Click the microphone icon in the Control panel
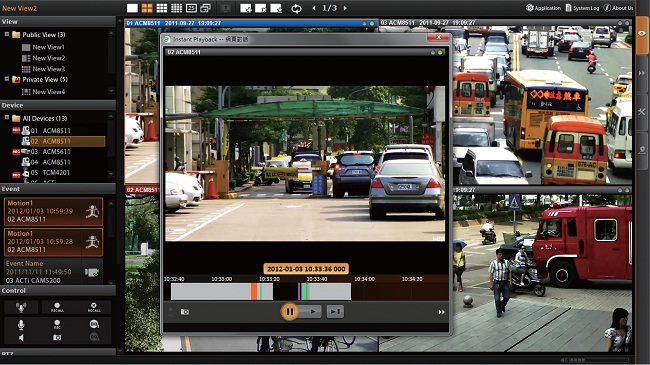This screenshot has height=365, width=650. tap(21, 324)
